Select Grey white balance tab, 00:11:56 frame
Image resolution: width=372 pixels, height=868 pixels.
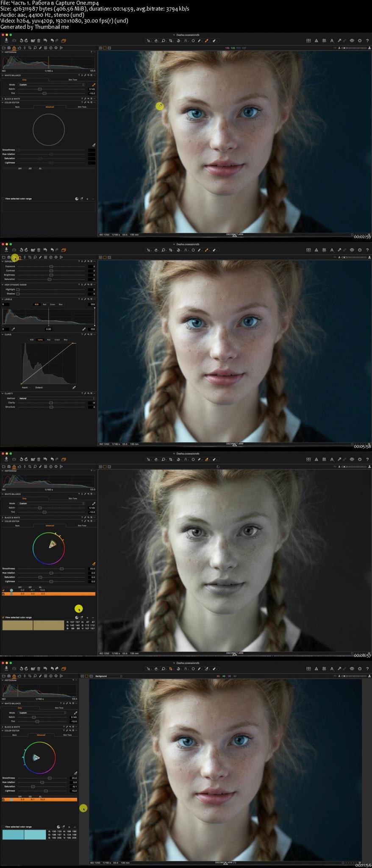point(20,708)
